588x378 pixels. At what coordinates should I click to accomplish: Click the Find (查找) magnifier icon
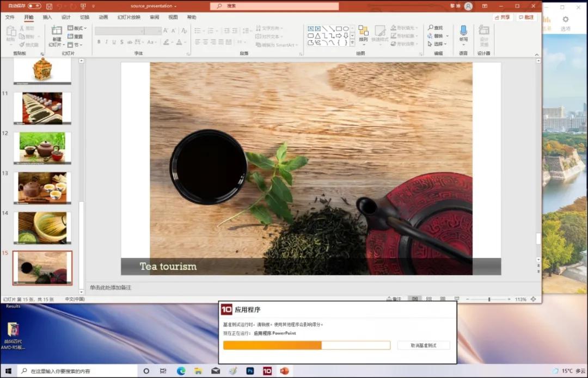(431, 28)
